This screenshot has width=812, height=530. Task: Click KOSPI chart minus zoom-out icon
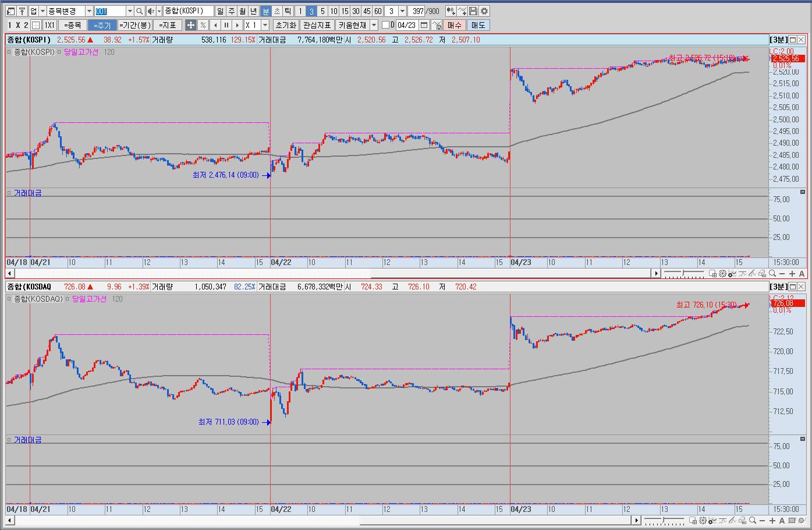[782, 274]
